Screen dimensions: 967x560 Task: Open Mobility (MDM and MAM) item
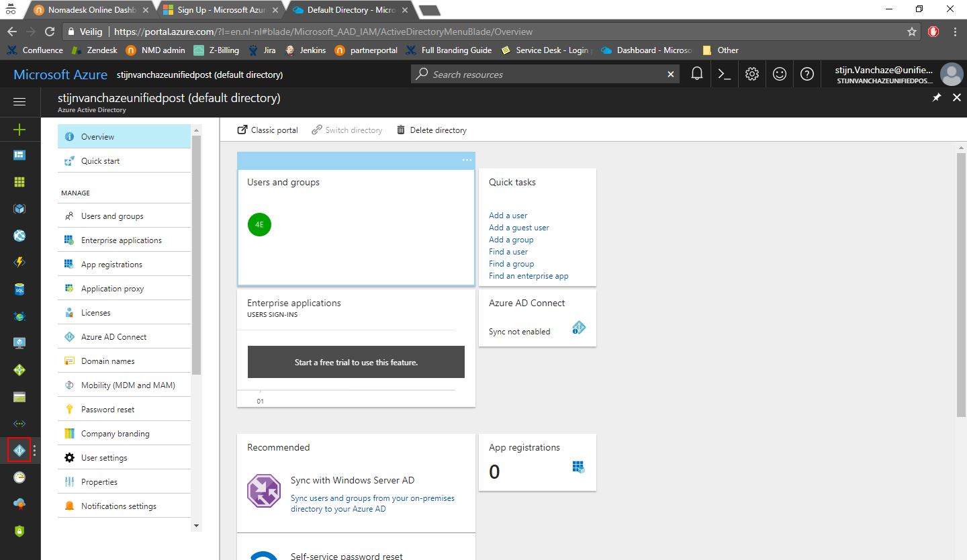pyautogui.click(x=124, y=385)
